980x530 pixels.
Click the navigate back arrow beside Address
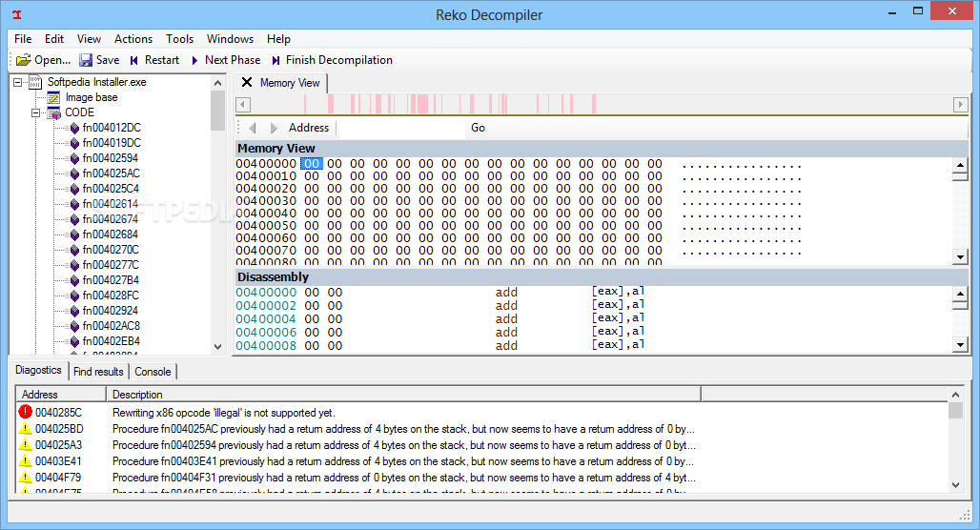click(x=253, y=128)
